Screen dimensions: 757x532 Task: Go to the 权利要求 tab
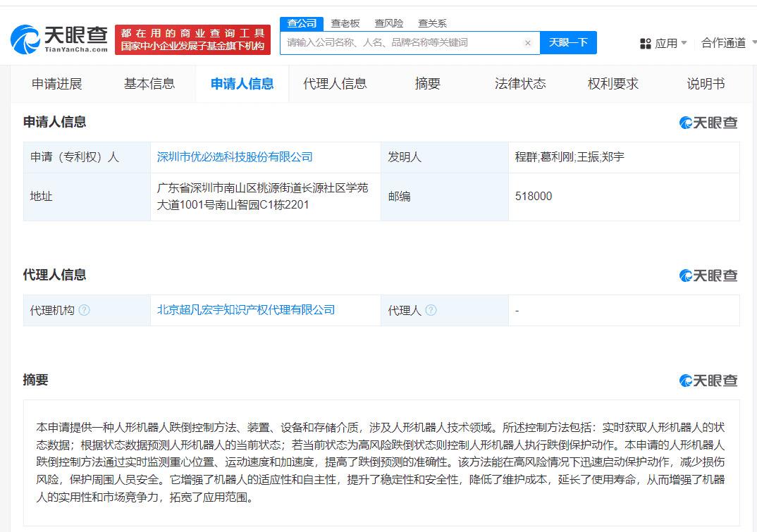(x=613, y=84)
